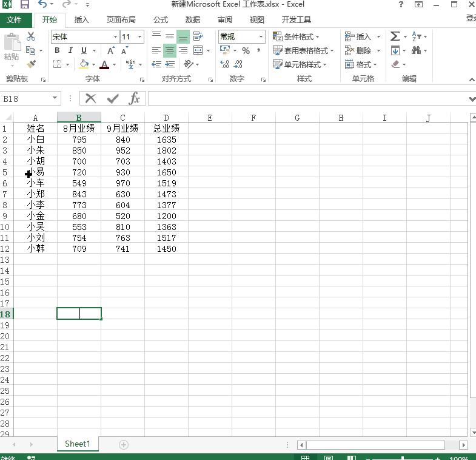Viewport: 476px width, 460px height.
Task: Click the Cut scissors icon
Action: pos(31,36)
